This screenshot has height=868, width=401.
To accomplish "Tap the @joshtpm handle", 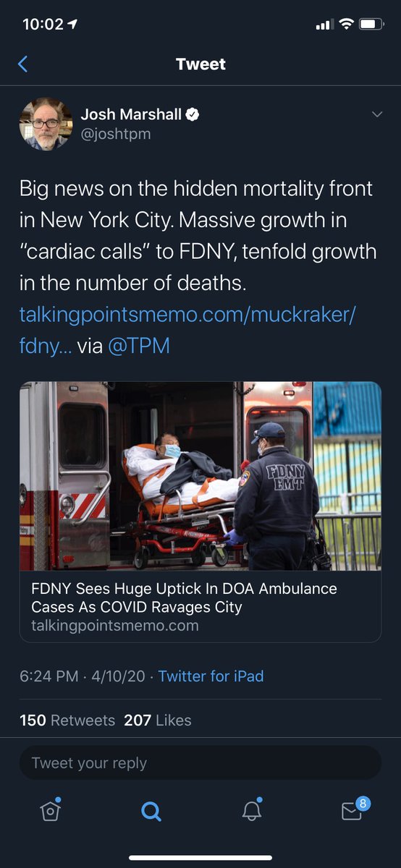I will 116,134.
